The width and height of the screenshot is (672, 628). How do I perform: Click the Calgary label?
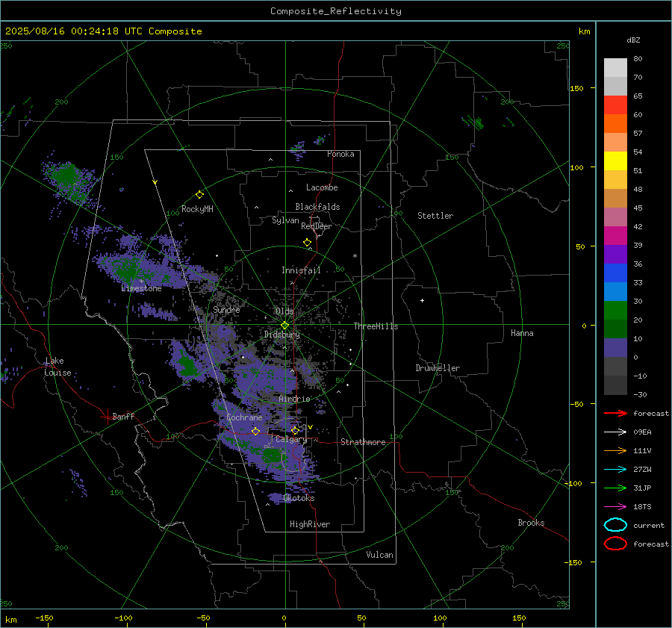click(291, 439)
